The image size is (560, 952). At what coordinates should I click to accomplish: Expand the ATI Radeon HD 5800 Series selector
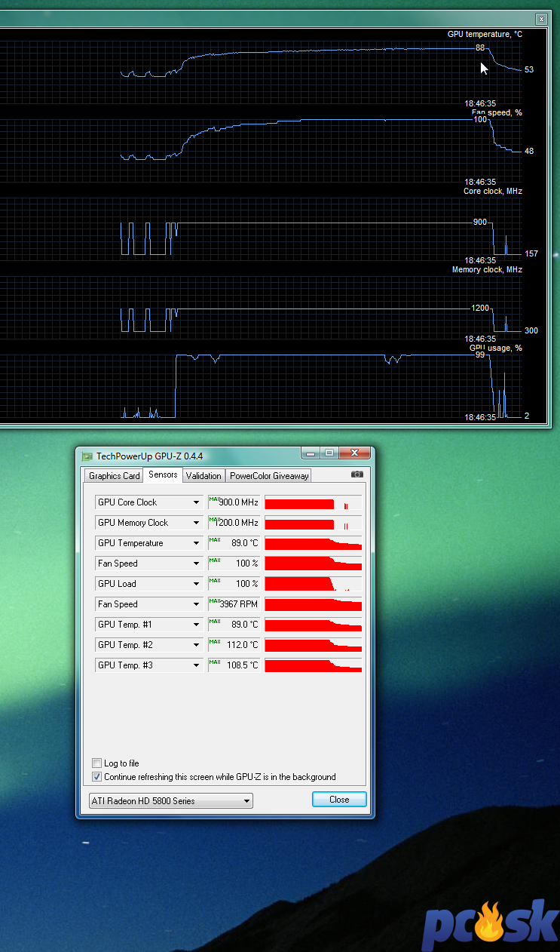(246, 801)
